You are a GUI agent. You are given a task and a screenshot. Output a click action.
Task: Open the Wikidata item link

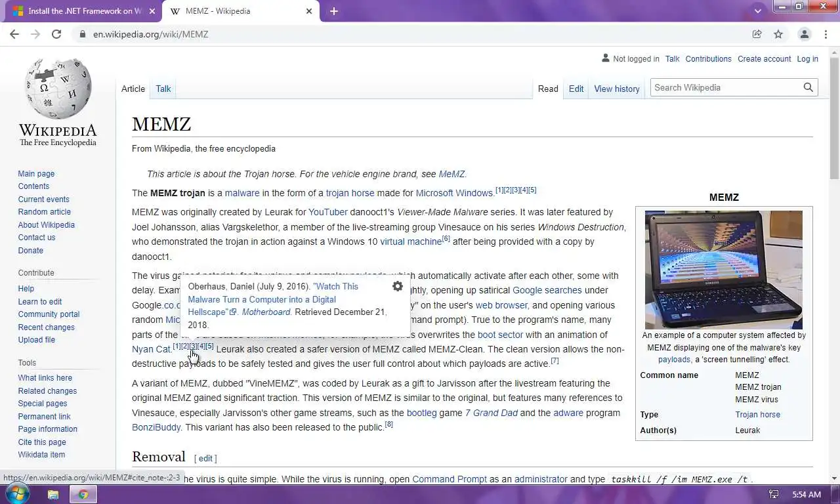click(41, 455)
